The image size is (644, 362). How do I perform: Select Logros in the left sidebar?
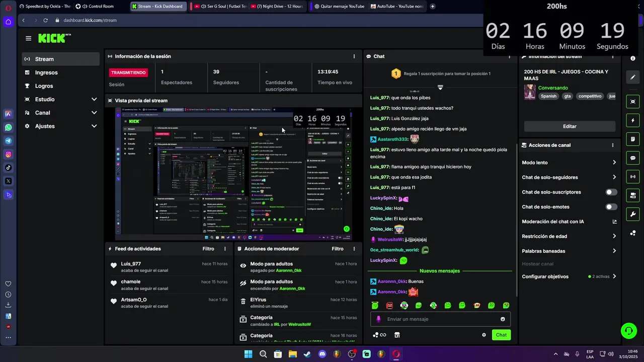pos(61,86)
